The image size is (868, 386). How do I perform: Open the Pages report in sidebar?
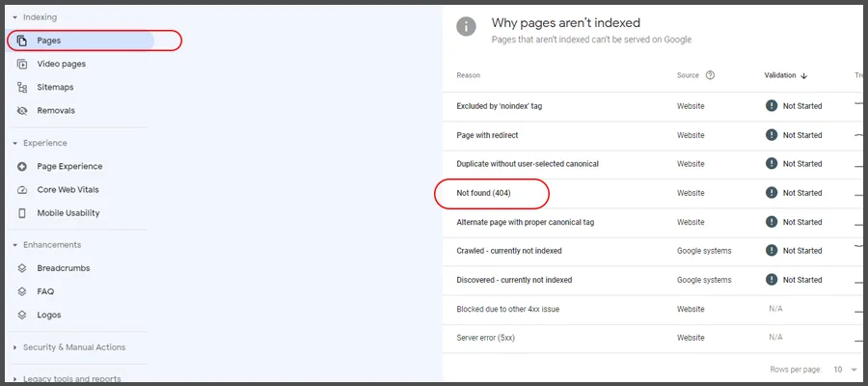click(x=48, y=41)
